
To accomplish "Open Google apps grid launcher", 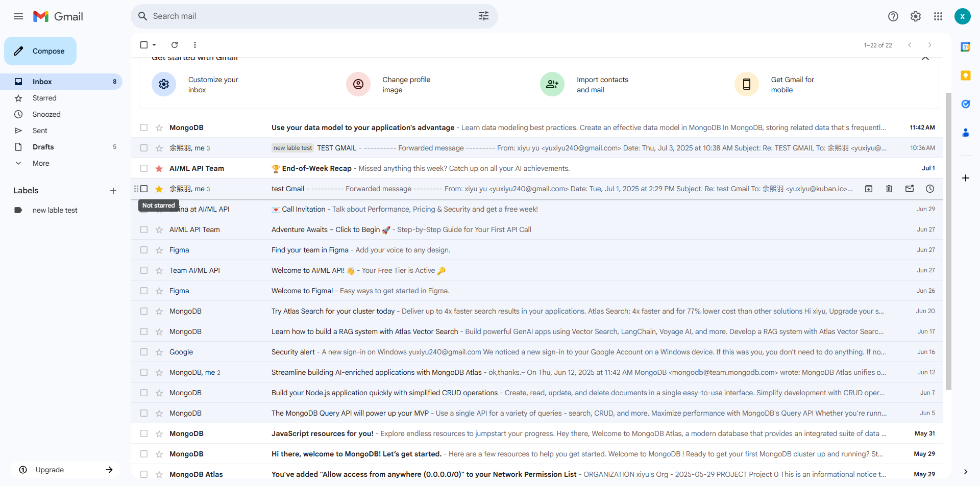I will click(x=938, y=16).
